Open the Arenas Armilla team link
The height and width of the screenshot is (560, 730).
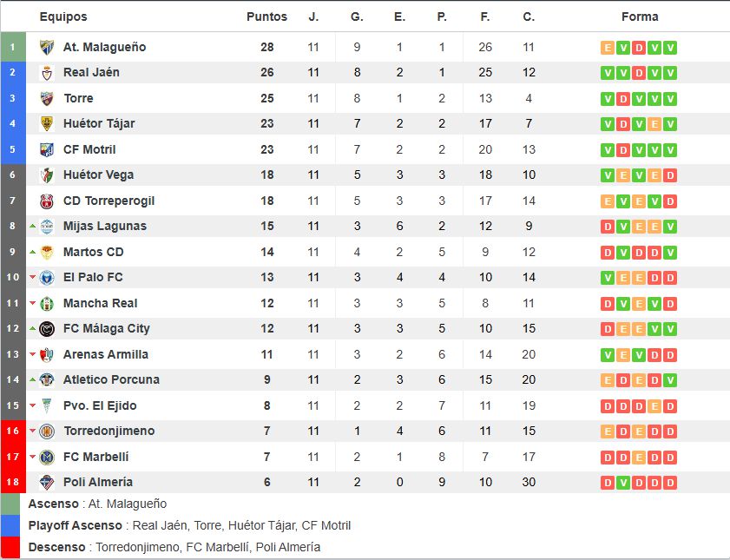106,354
